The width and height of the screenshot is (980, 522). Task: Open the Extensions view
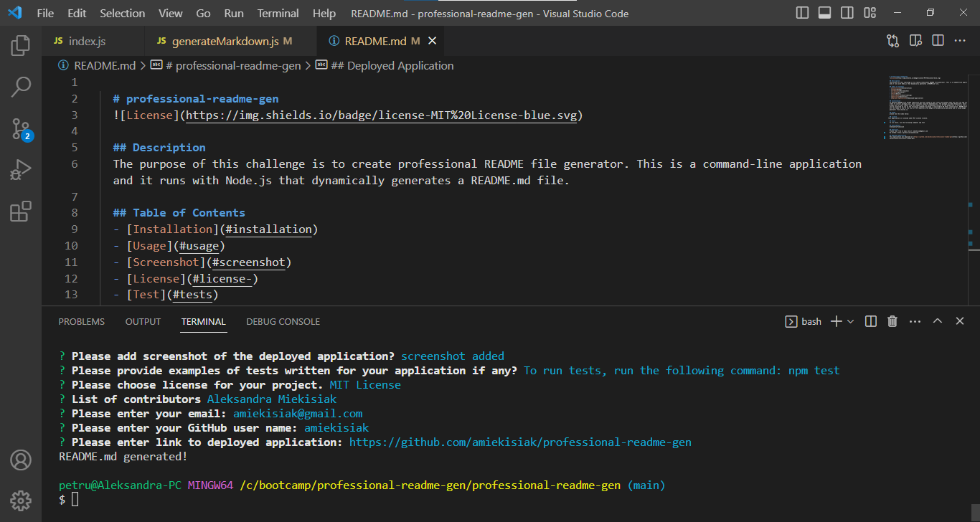coord(20,212)
